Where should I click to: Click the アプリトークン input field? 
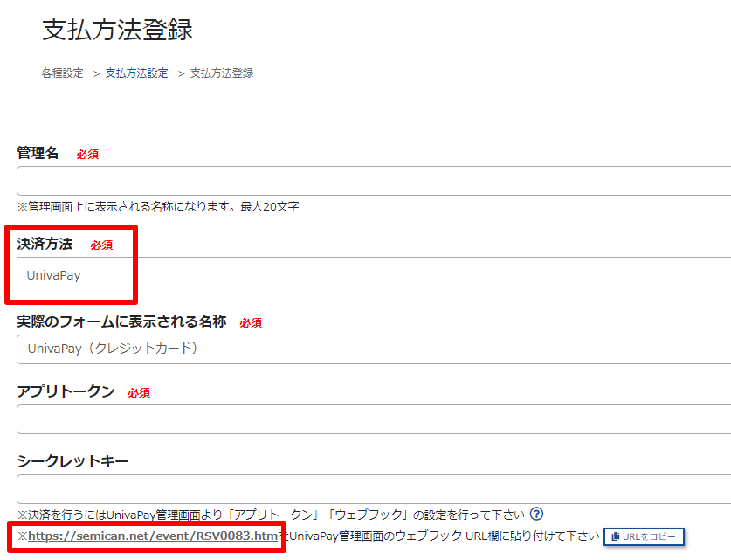point(374,419)
